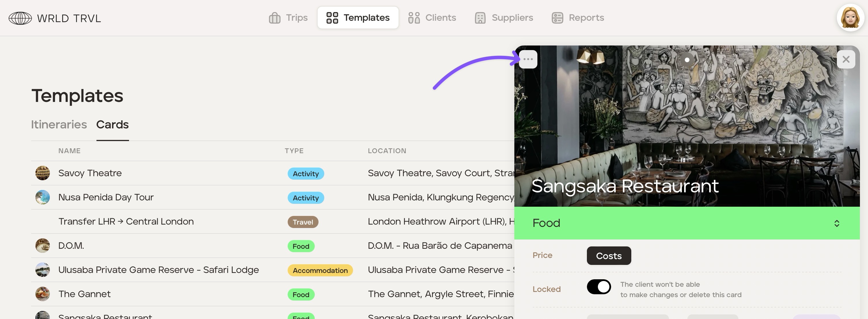The height and width of the screenshot is (319, 868).
Task: Open The Gannet card row
Action: click(x=85, y=294)
